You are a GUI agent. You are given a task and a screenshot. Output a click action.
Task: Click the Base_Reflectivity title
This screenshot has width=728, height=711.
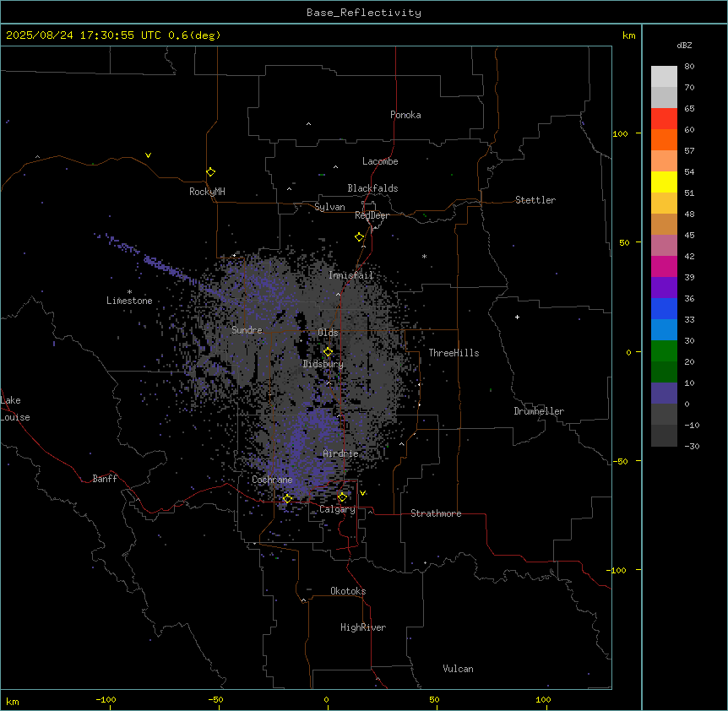point(364,13)
